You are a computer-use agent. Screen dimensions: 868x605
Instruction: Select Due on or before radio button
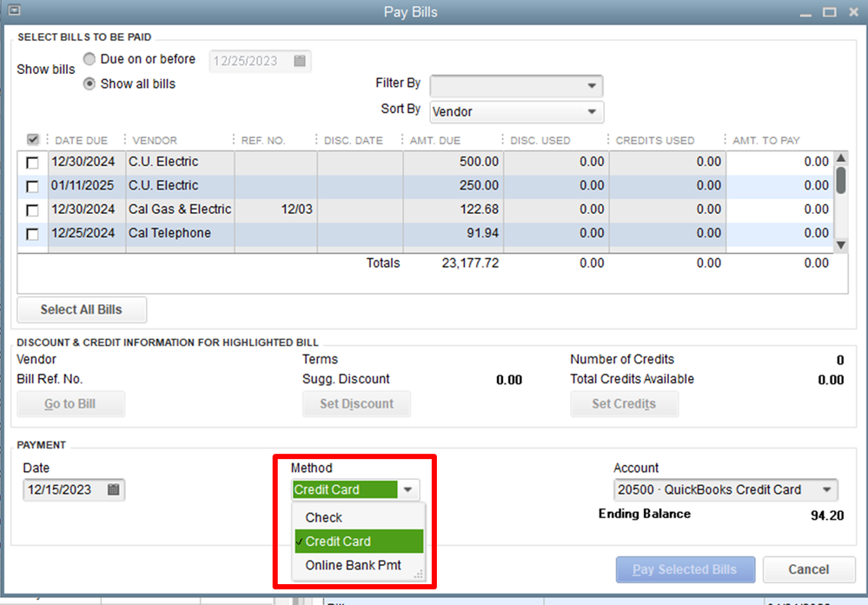tap(89, 59)
